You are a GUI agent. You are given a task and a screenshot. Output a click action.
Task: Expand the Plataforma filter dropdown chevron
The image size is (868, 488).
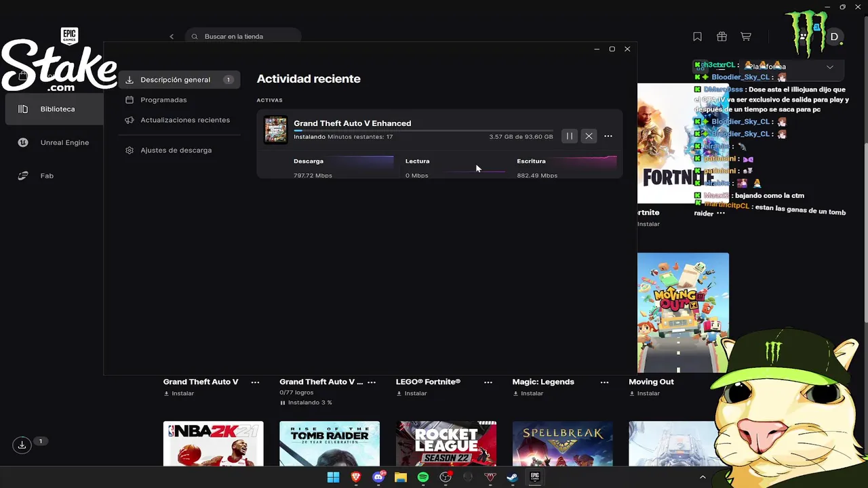pyautogui.click(x=830, y=67)
